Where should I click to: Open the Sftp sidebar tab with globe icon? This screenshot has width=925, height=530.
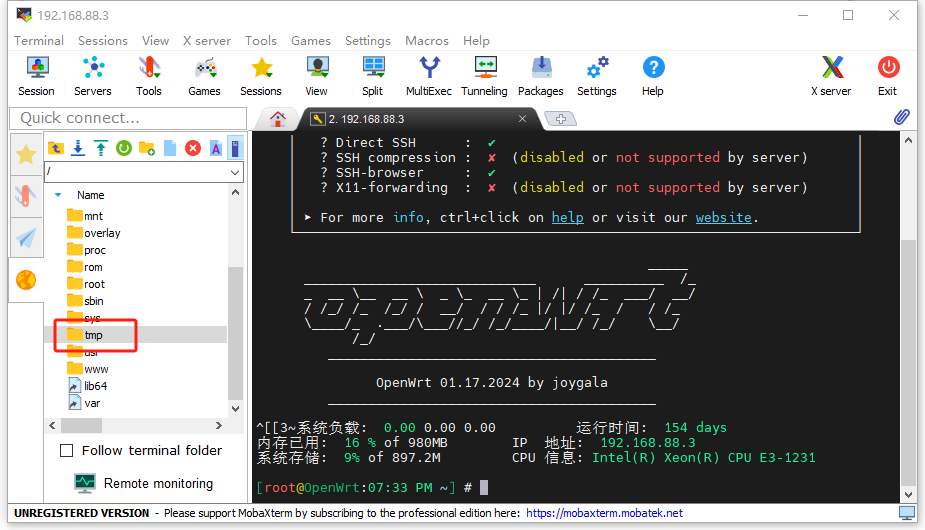coord(26,281)
